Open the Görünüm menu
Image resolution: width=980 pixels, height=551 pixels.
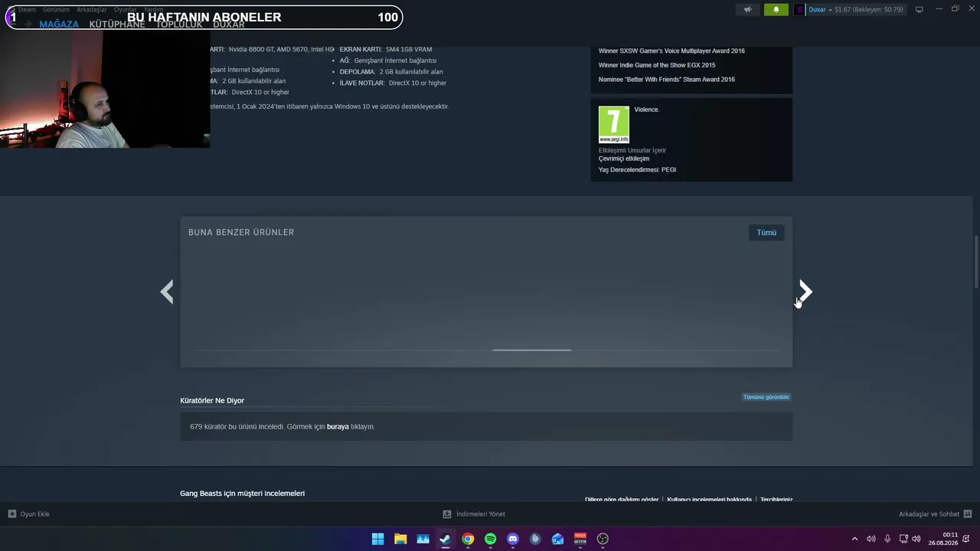click(x=56, y=10)
